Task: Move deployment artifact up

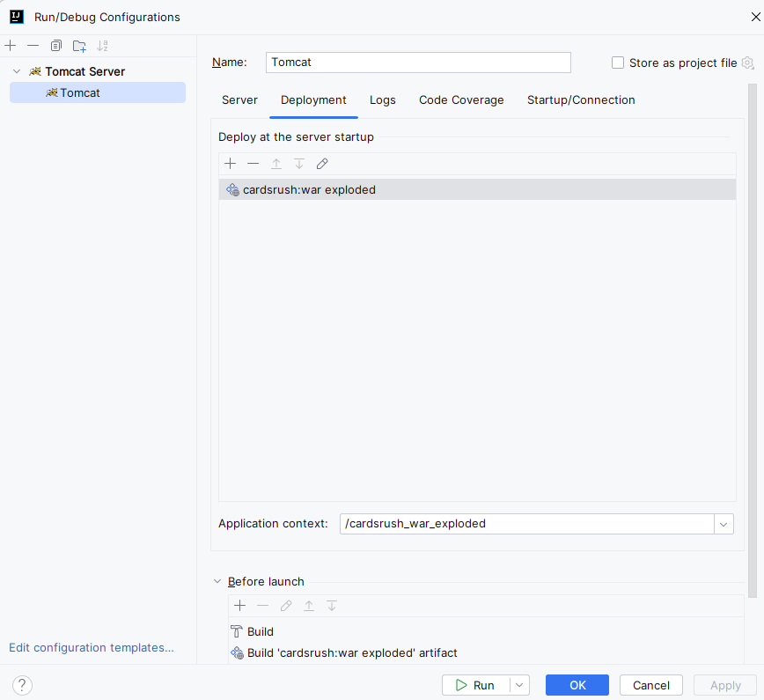Action: (276, 164)
